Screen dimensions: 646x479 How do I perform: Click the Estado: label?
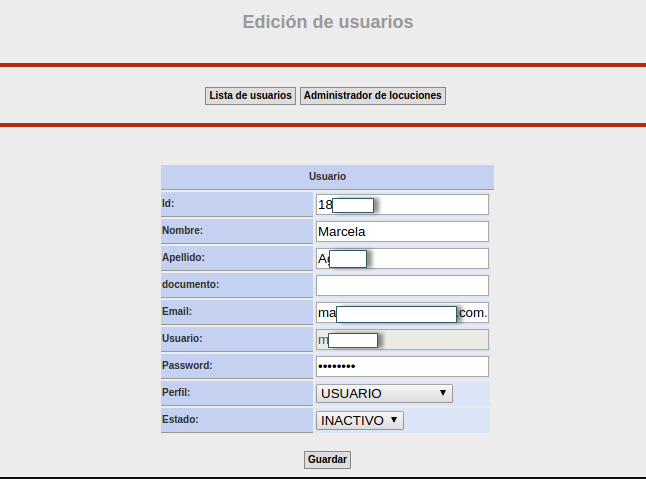pos(180,419)
